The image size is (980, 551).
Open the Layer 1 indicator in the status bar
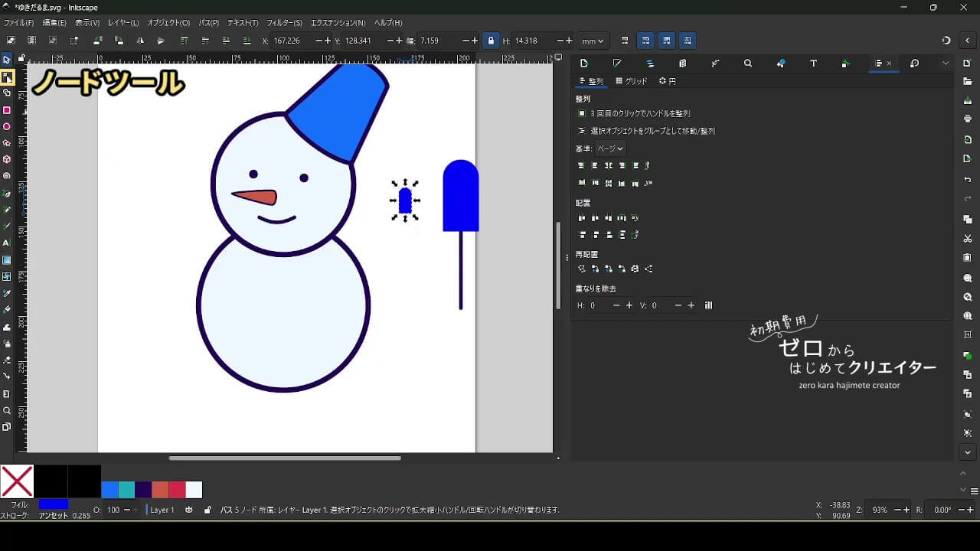point(162,510)
